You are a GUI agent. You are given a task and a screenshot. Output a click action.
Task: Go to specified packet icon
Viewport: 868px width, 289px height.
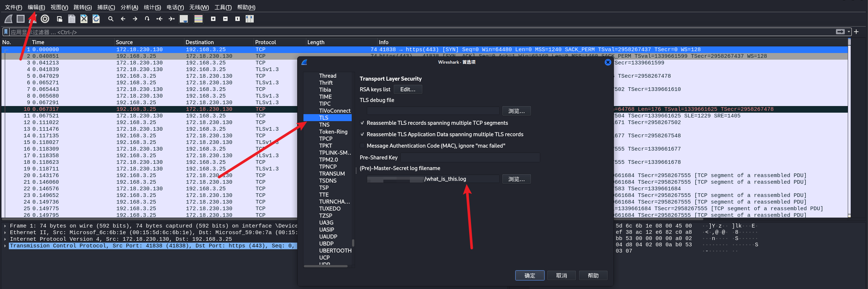point(147,19)
